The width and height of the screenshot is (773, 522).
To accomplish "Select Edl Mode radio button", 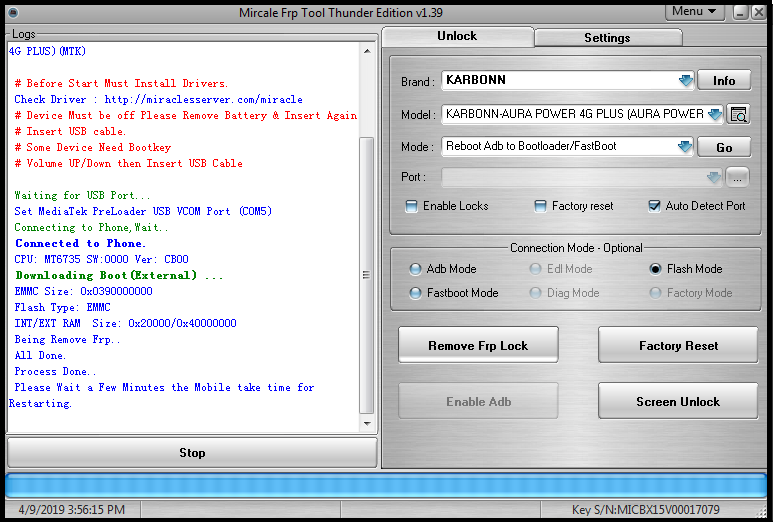I will pyautogui.click(x=535, y=269).
